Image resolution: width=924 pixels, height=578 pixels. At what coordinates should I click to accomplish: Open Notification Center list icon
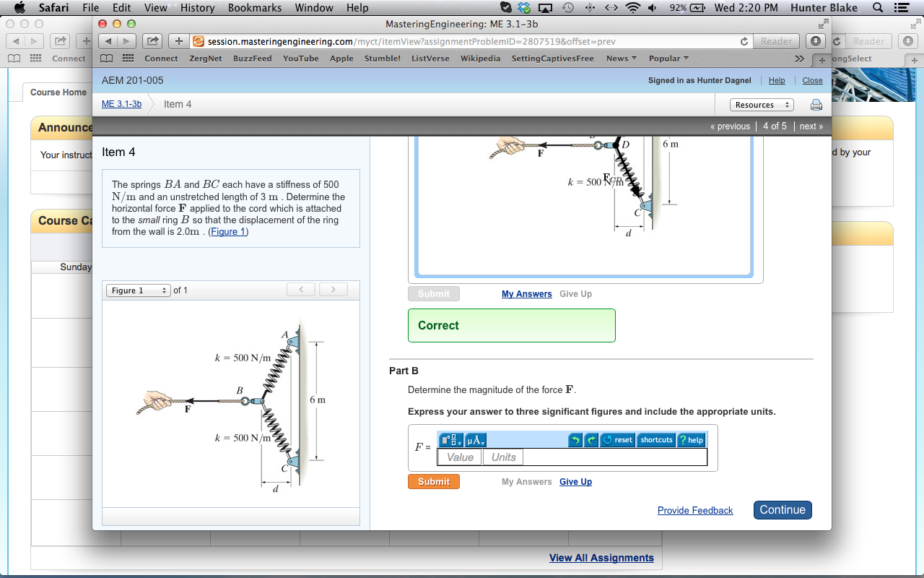coord(900,8)
